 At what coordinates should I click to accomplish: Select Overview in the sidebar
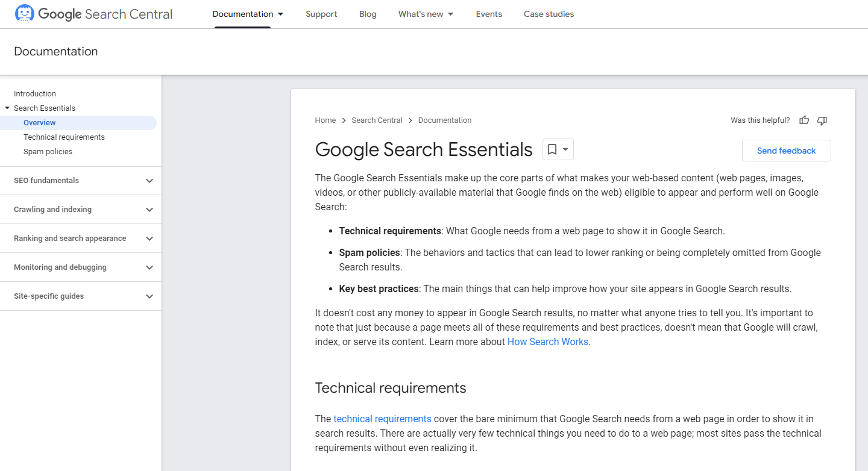78,123
